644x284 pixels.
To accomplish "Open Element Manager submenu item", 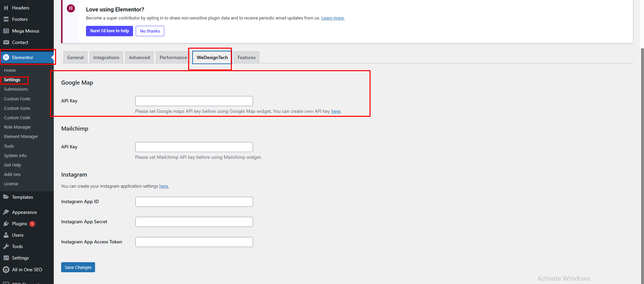I will click(21, 137).
